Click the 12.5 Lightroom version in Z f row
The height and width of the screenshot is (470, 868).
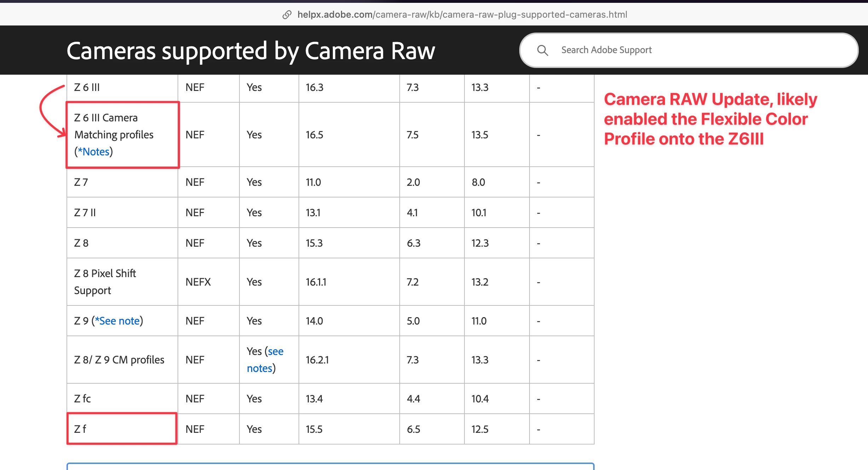point(480,429)
